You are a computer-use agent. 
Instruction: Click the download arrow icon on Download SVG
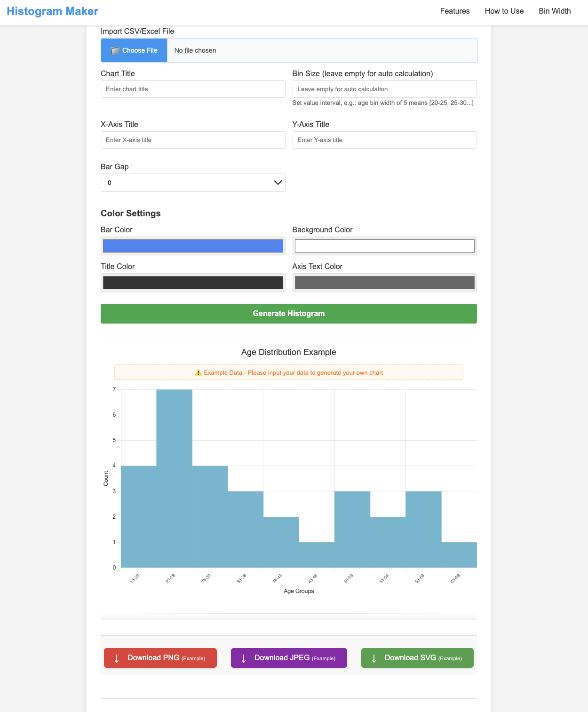click(373, 657)
